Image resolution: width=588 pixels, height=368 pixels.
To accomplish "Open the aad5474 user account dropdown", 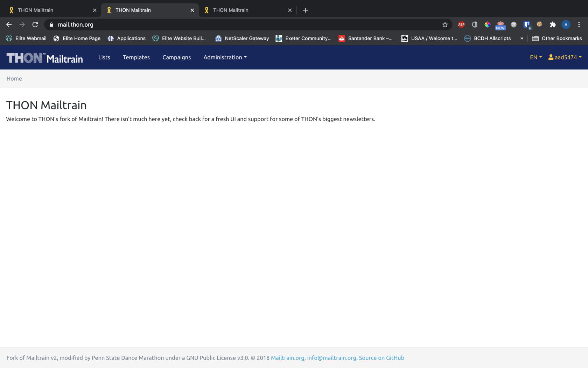I will pos(565,57).
